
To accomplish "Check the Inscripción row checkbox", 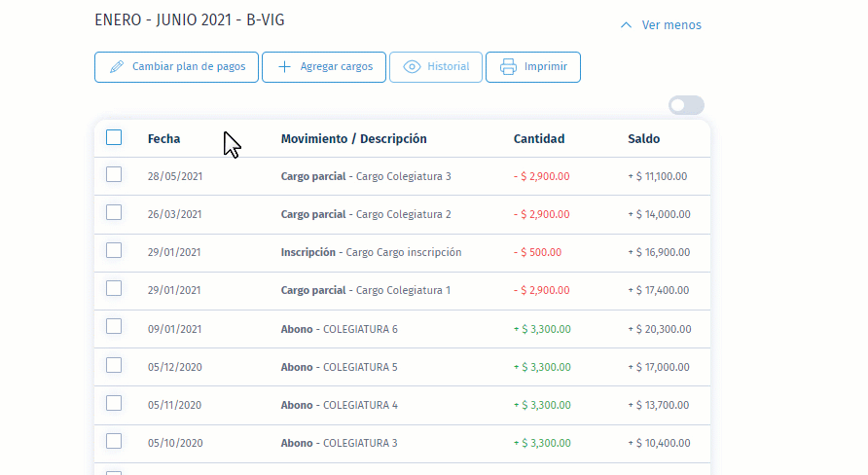I will [x=114, y=250].
